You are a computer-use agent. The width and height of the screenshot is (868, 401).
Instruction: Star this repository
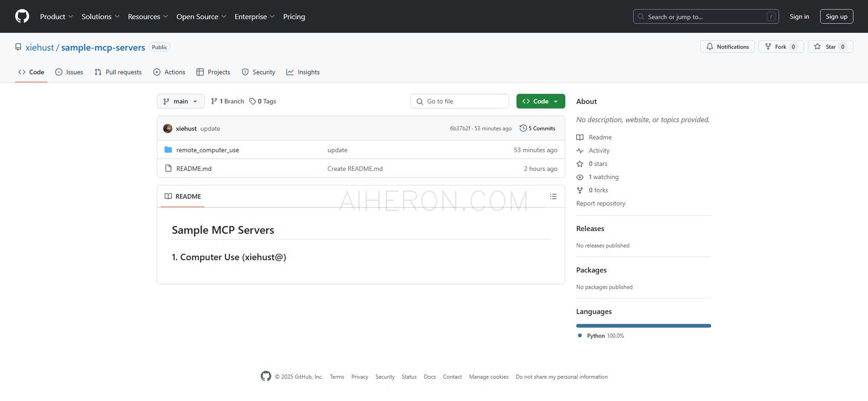830,46
